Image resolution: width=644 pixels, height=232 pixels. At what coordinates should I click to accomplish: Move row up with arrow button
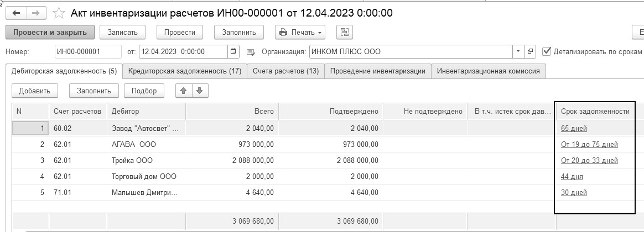tap(184, 91)
